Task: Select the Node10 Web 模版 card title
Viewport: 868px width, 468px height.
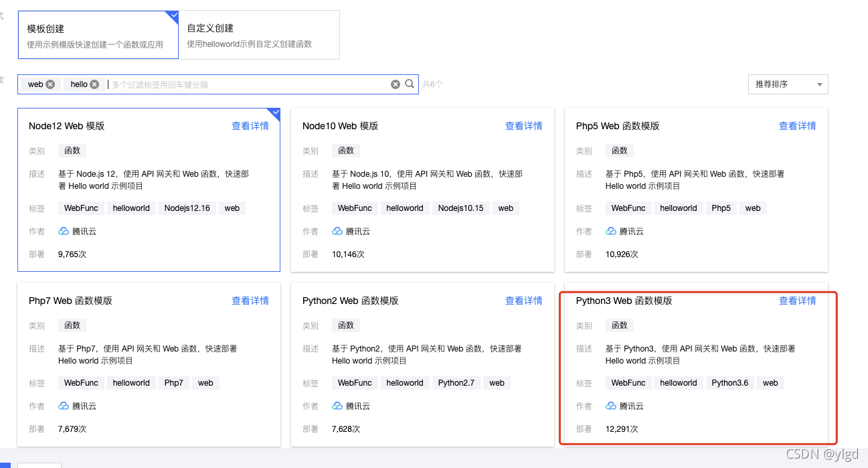Action: click(341, 126)
